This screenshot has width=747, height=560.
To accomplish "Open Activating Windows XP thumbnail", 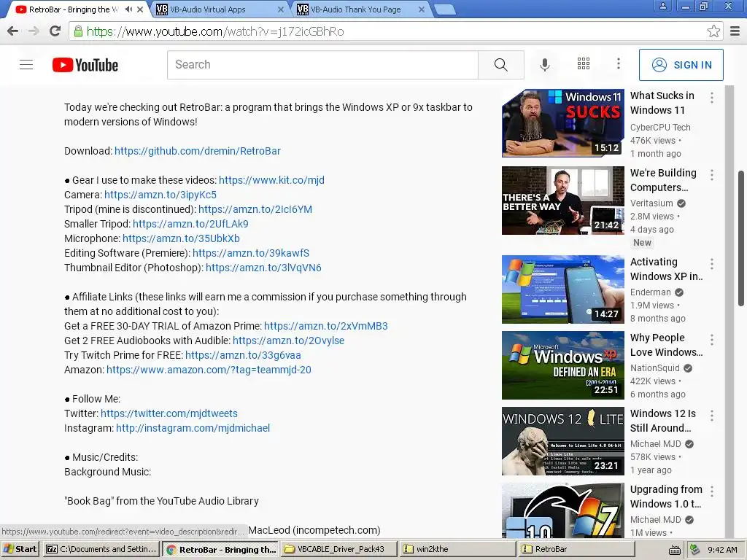I will (x=562, y=289).
